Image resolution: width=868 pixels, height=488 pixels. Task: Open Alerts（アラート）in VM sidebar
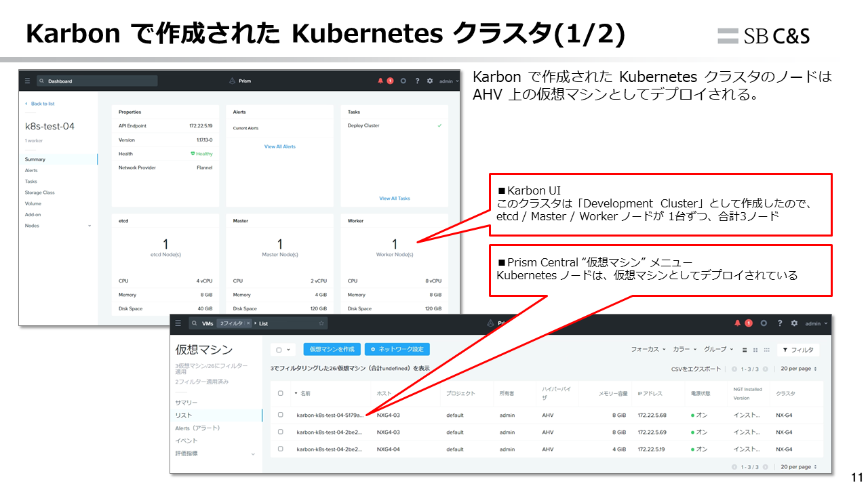(x=197, y=428)
